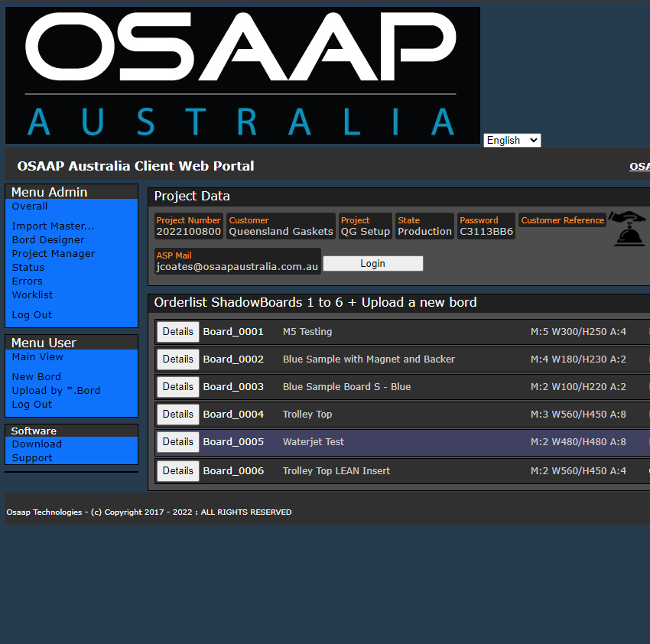Click the OSA link in the header bar
The image size is (650, 644).
tap(639, 166)
